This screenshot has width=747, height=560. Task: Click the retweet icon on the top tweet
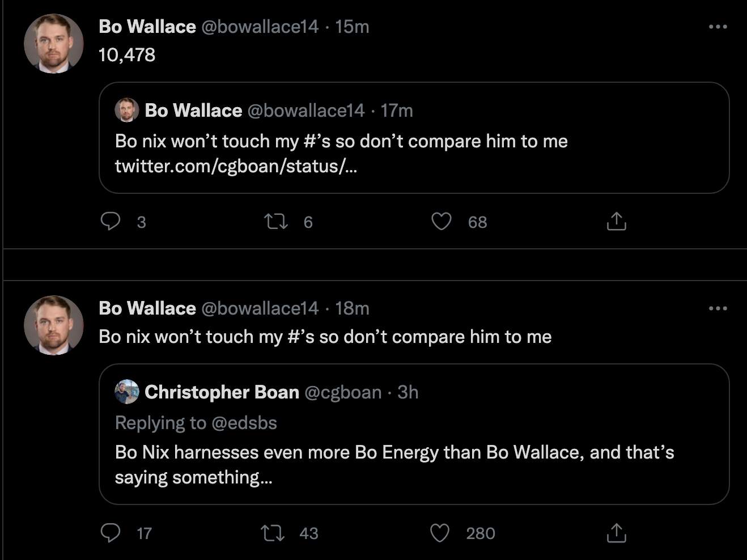(276, 222)
